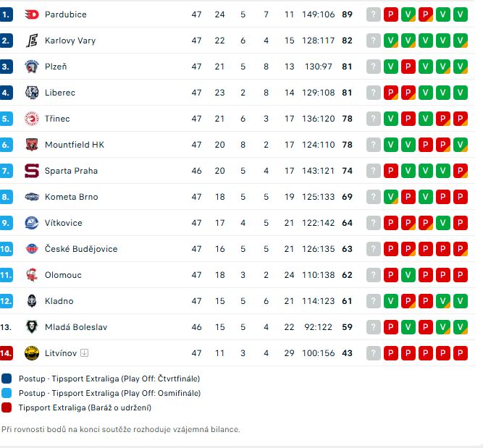Click the Pardubice team logo
483x448 pixels.
click(32, 14)
